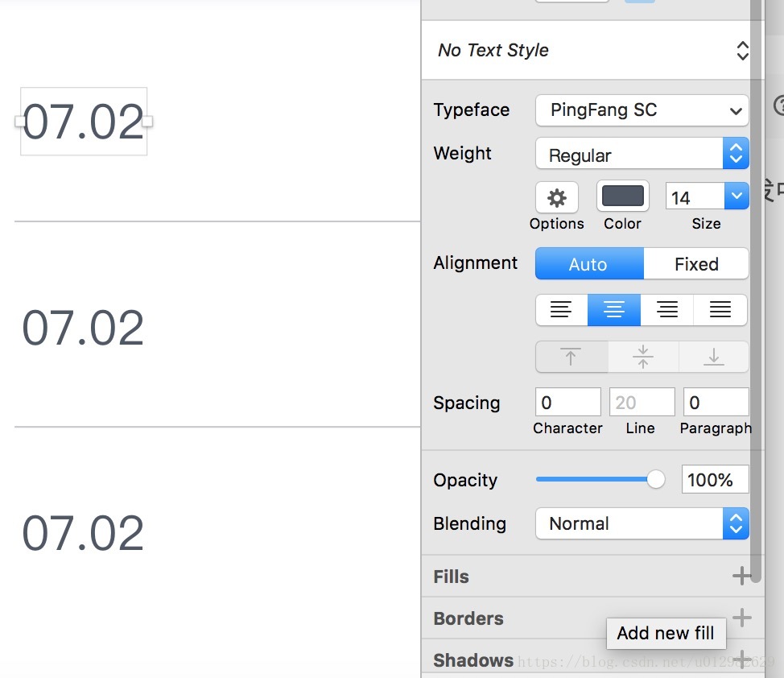Open the Typeface PingFang SC dropdown

point(642,110)
